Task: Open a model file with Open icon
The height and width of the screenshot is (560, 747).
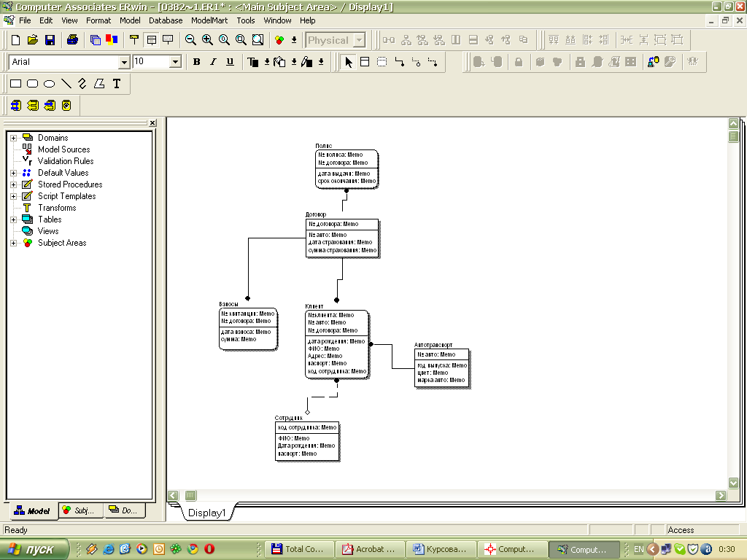Action: coord(32,40)
